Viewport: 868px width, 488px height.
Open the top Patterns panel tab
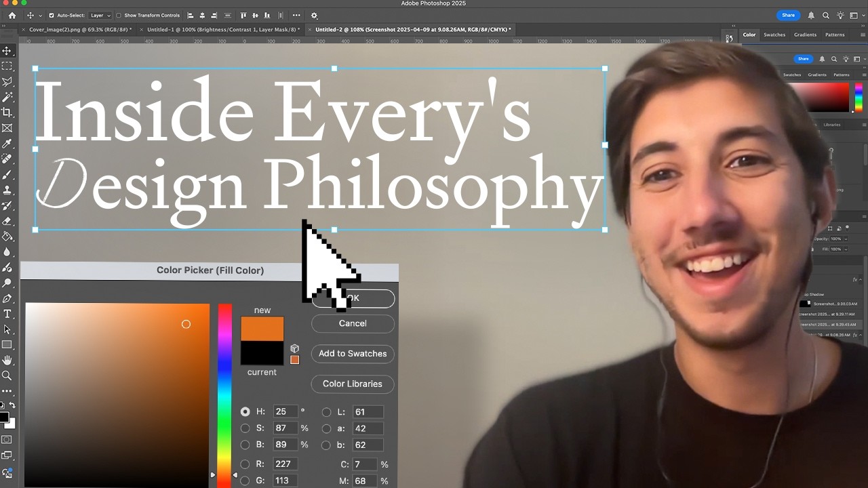click(x=835, y=35)
